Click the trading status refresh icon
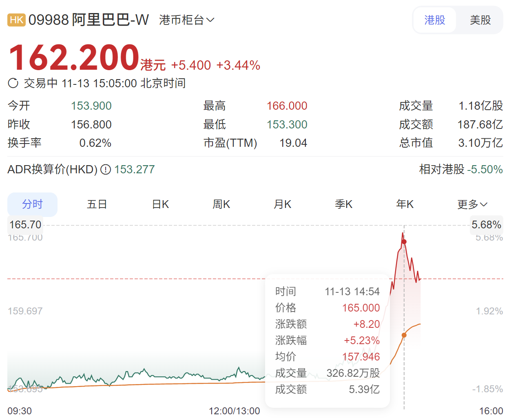509x420 pixels. click(13, 83)
